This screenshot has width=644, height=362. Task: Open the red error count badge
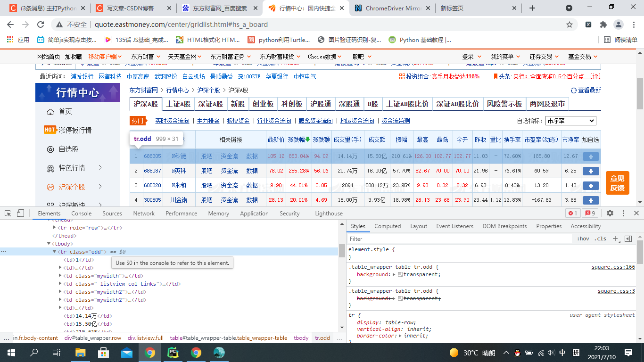click(573, 213)
